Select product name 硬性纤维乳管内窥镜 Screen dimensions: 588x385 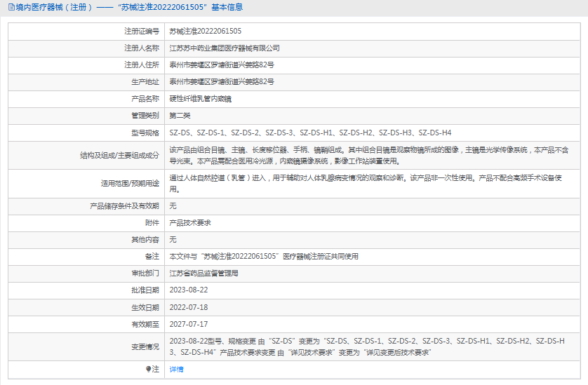(200, 99)
